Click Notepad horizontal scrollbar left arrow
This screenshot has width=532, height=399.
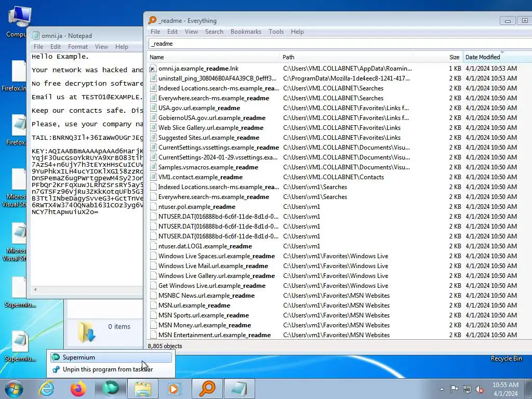(35, 289)
